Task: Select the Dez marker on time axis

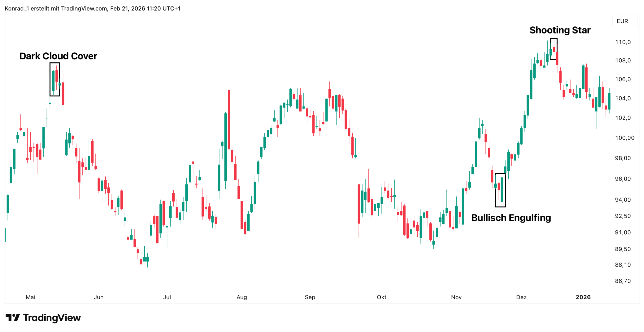Action: click(521, 297)
